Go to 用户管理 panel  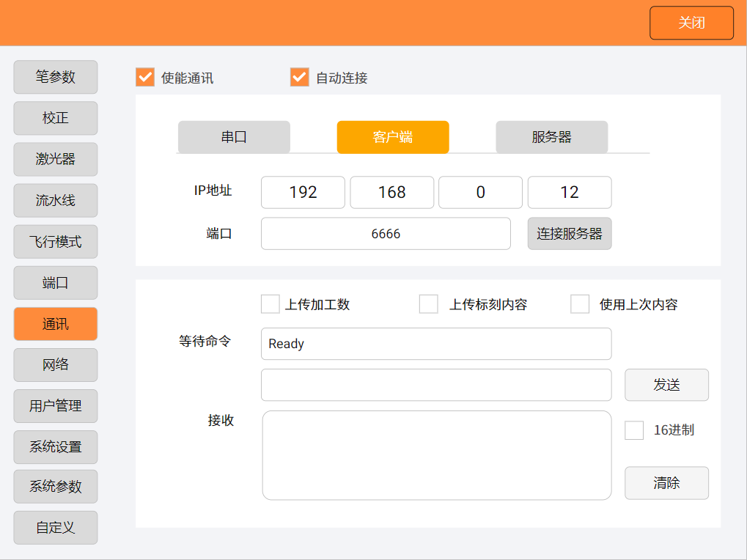click(55, 405)
